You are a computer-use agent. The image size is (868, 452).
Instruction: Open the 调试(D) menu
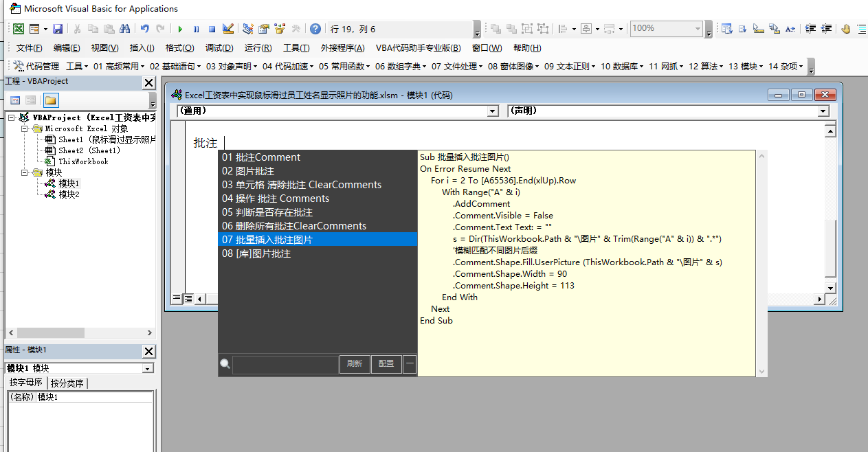pyautogui.click(x=219, y=48)
